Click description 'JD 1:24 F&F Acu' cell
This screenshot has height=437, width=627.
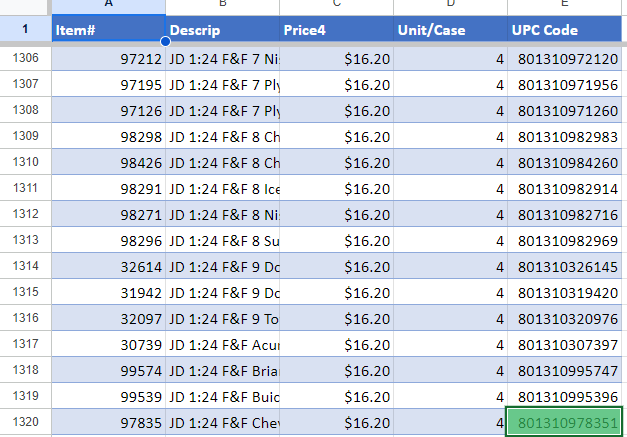222,345
